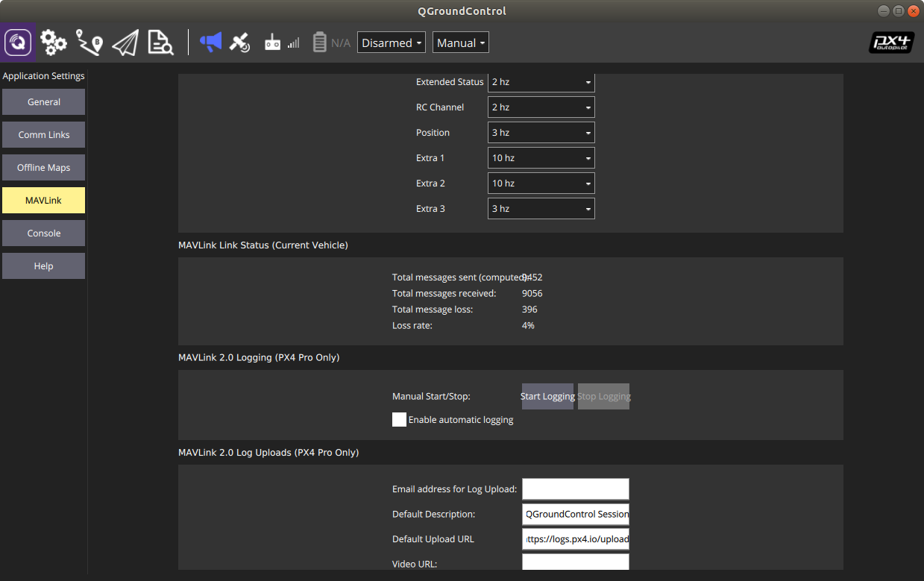Click the Email address for Log Upload field
924x581 pixels.
(x=576, y=489)
